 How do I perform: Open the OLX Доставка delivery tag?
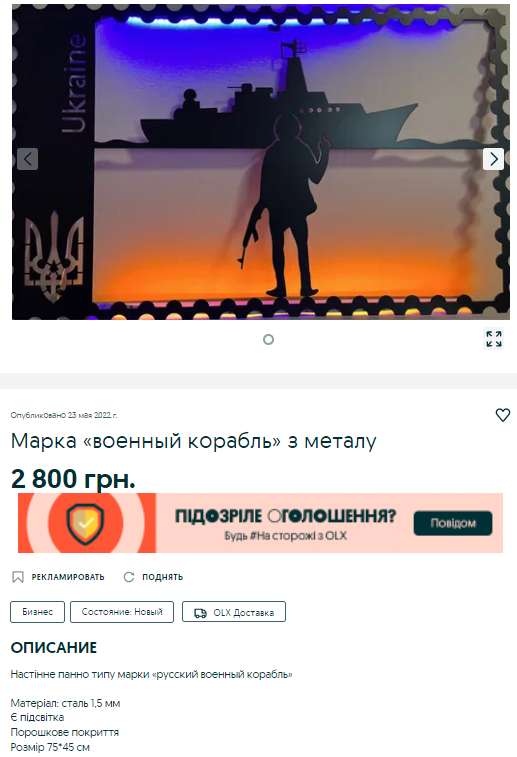click(x=234, y=612)
